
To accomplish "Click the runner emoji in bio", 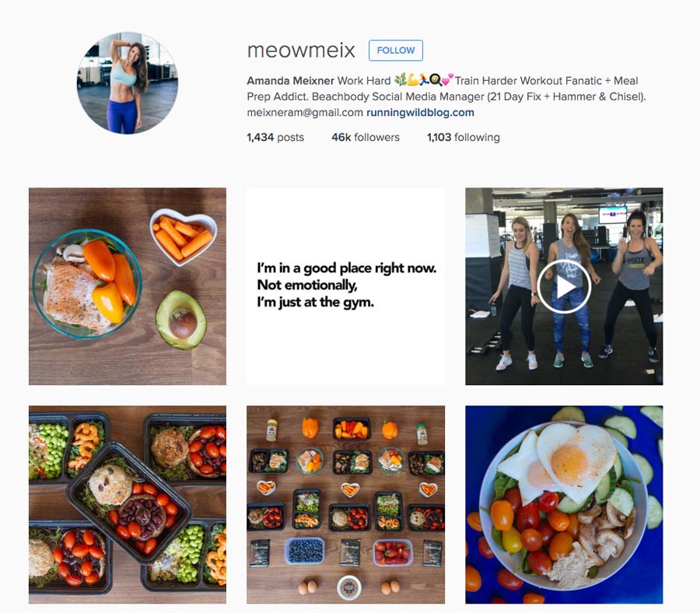I will click(424, 79).
